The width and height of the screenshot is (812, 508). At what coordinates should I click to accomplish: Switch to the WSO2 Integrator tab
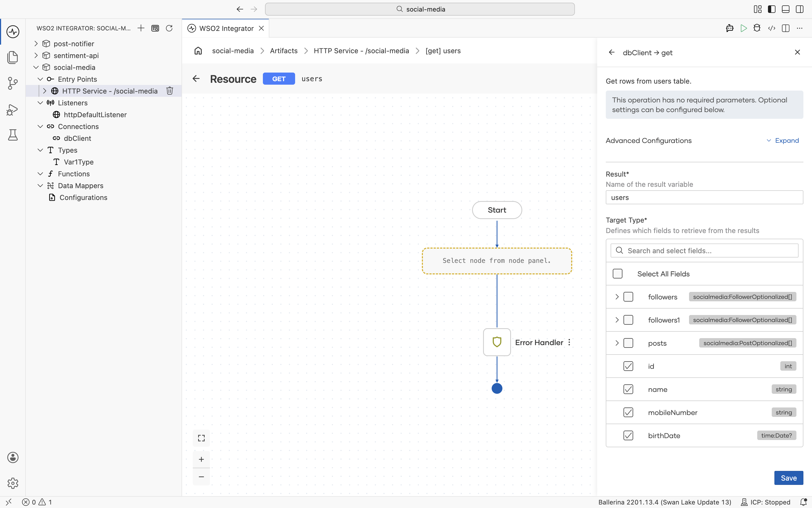tap(226, 28)
